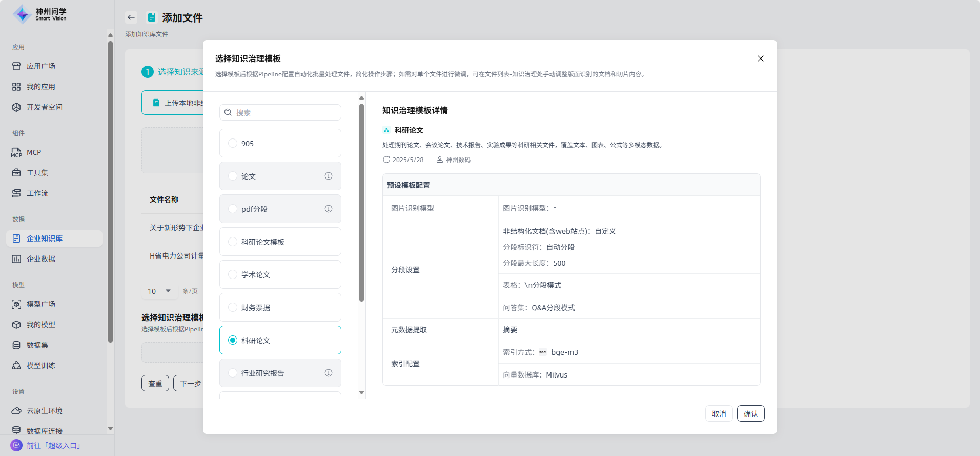The height and width of the screenshot is (456, 980).
Task: Click the back arrow next to 添加文件
Action: point(131,17)
